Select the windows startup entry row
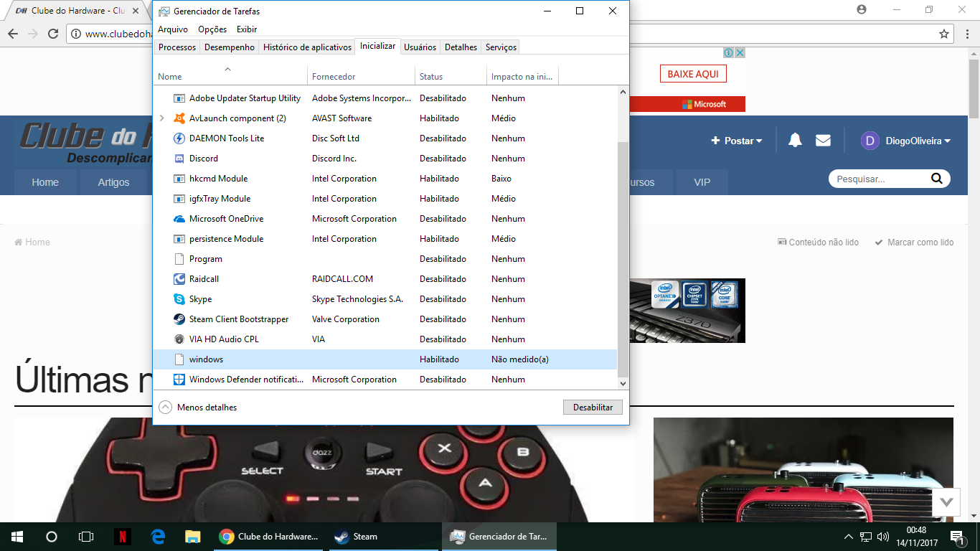Image resolution: width=980 pixels, height=551 pixels. click(x=385, y=359)
